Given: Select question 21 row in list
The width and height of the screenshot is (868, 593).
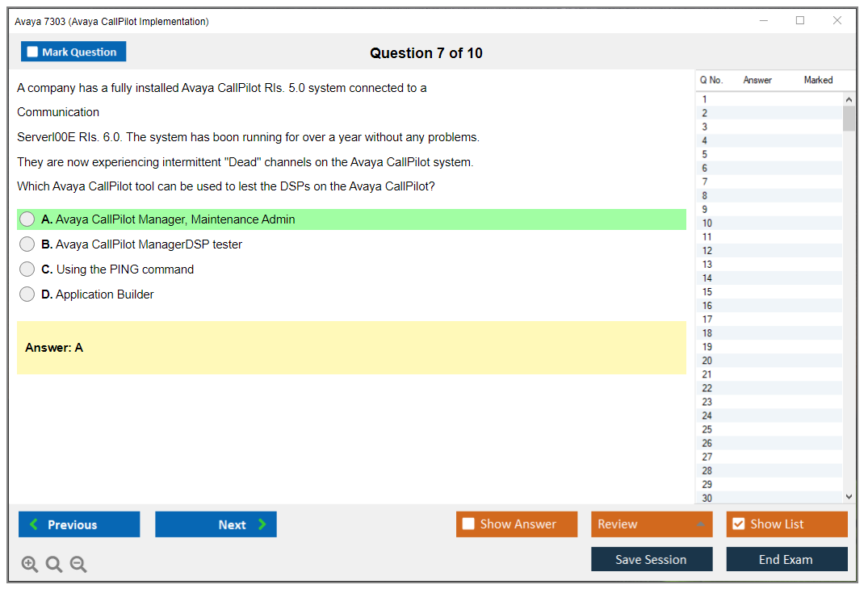Looking at the screenshot, I should point(707,374).
